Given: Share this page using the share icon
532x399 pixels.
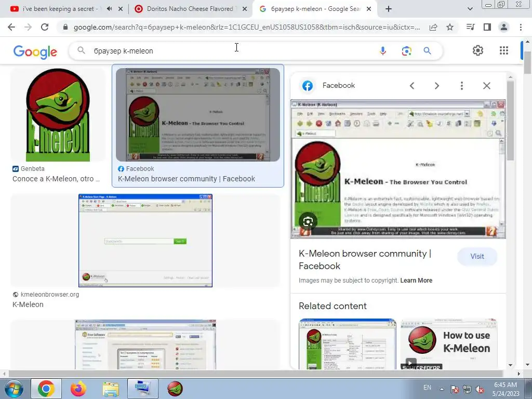Looking at the screenshot, I should 433,27.
